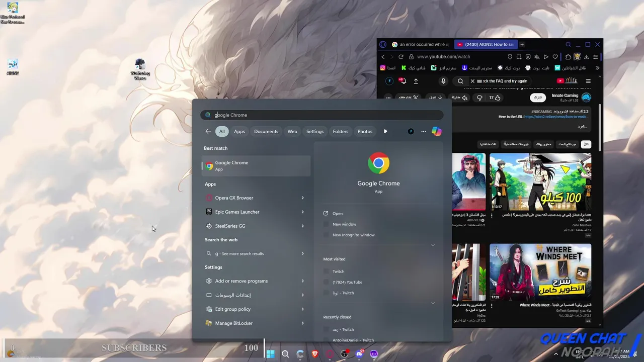Viewport: 644px width, 362px height.
Task: Expand SteelSeries GG result chevron
Action: (x=302, y=226)
